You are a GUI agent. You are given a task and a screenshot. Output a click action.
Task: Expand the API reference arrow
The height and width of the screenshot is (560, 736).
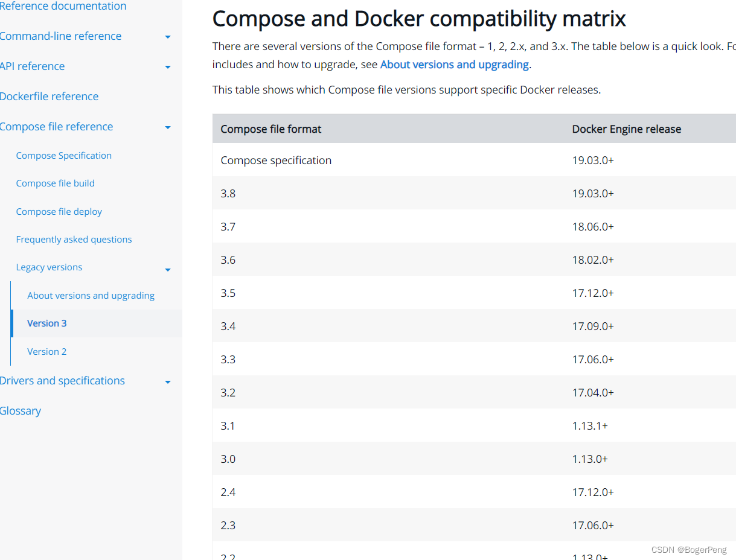[x=168, y=67]
